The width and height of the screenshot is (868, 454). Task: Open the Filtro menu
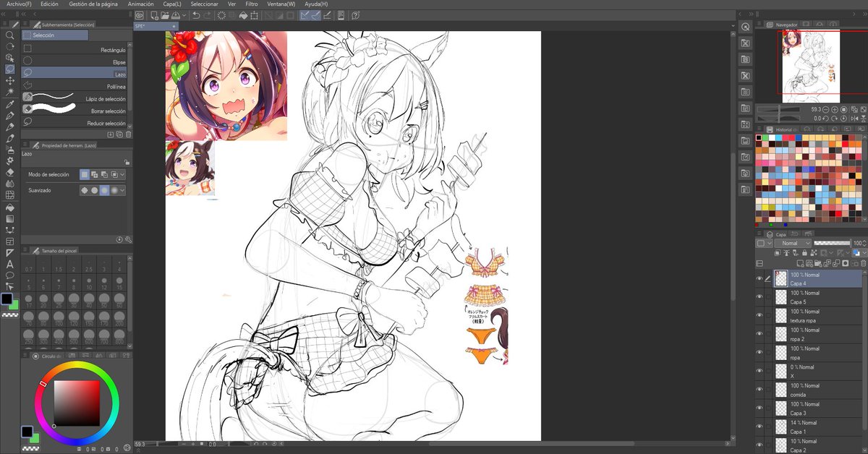pyautogui.click(x=252, y=4)
